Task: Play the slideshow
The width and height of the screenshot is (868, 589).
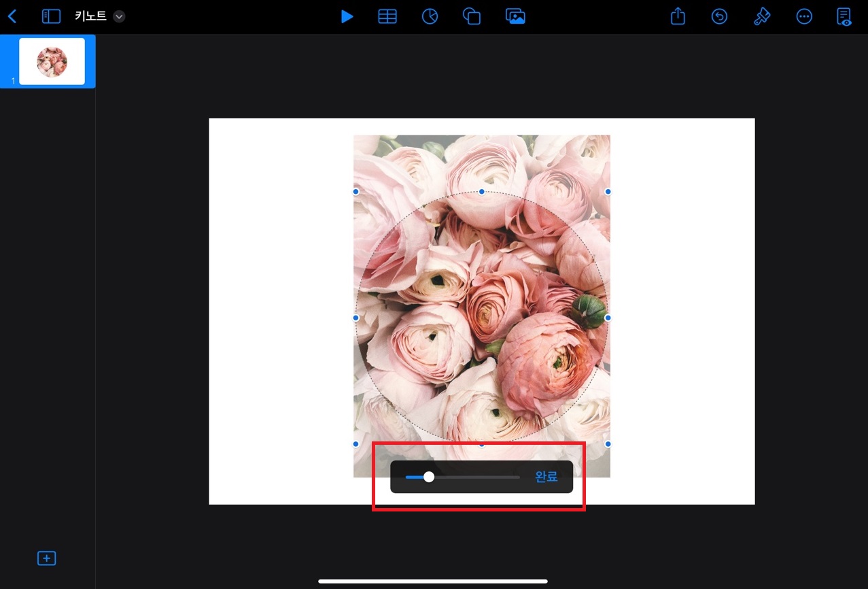Action: point(347,16)
